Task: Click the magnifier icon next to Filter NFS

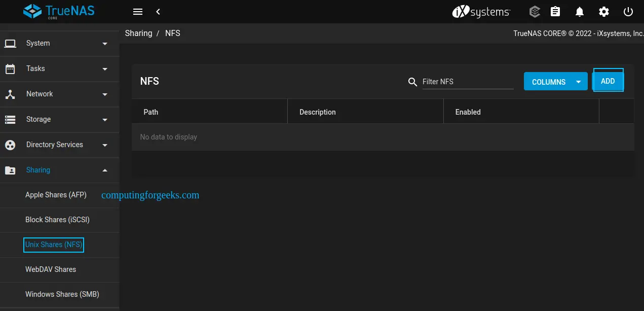Action: 412,82
